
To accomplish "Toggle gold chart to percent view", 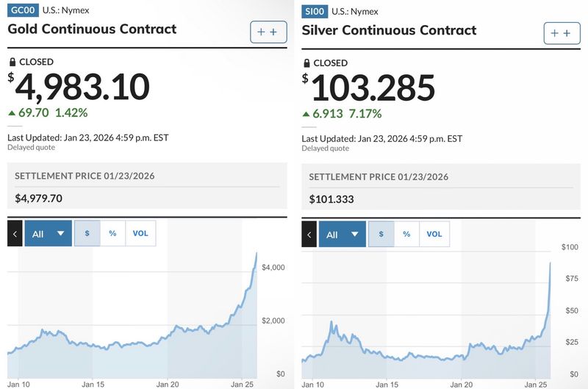I will tap(112, 234).
